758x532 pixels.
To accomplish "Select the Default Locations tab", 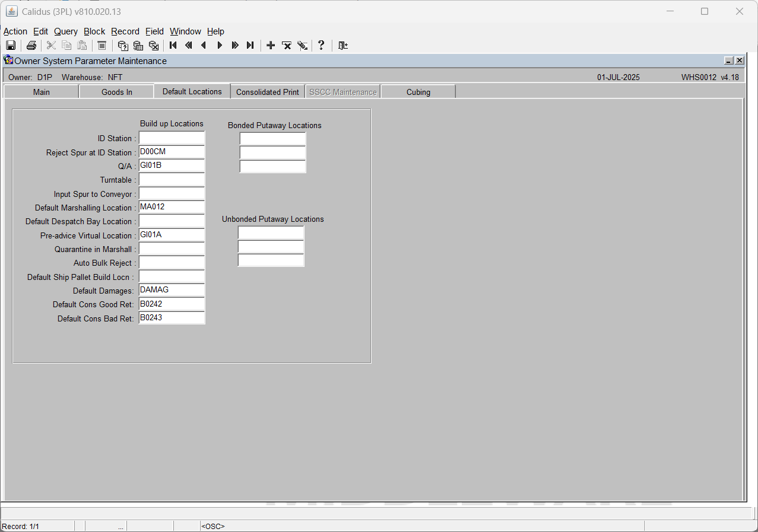I will (192, 91).
